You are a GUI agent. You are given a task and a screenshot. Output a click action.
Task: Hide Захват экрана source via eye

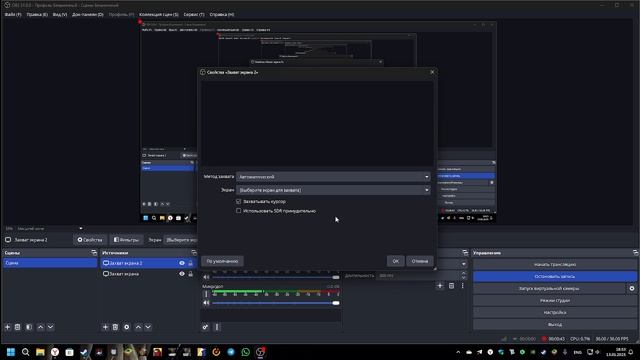(x=182, y=274)
